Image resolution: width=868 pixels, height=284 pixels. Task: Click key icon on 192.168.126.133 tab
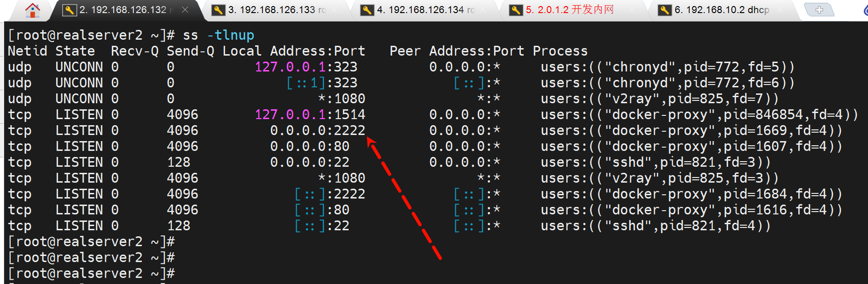click(218, 10)
